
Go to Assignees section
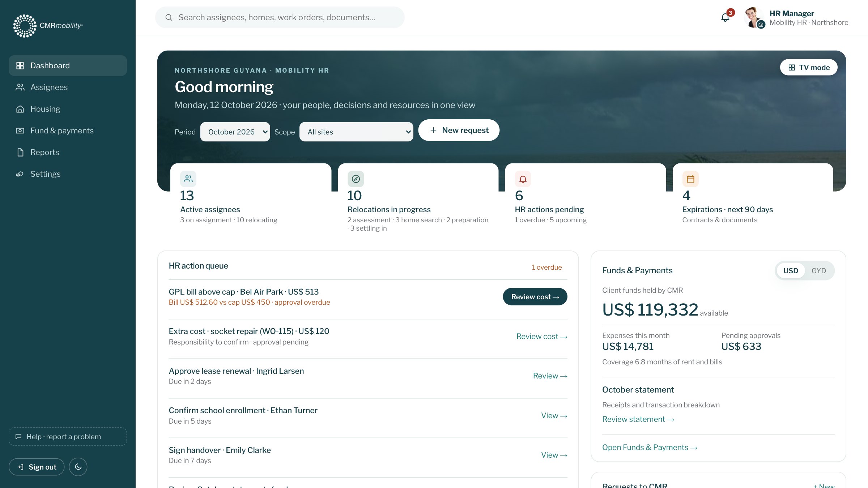(68, 87)
